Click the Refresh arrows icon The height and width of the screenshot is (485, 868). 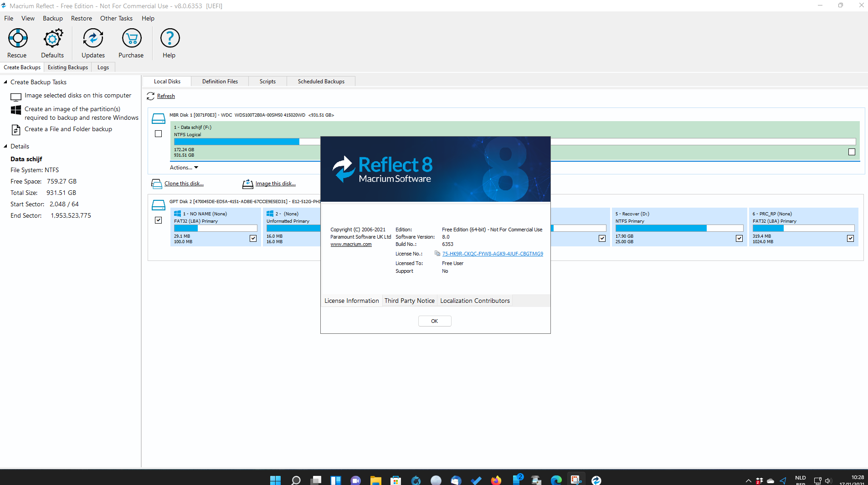pyautogui.click(x=151, y=96)
